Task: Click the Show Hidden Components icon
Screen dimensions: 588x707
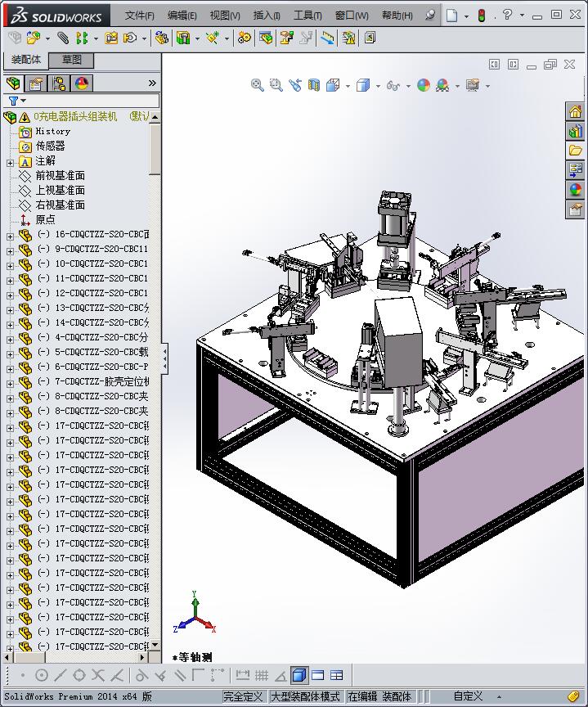Action: coord(161,38)
